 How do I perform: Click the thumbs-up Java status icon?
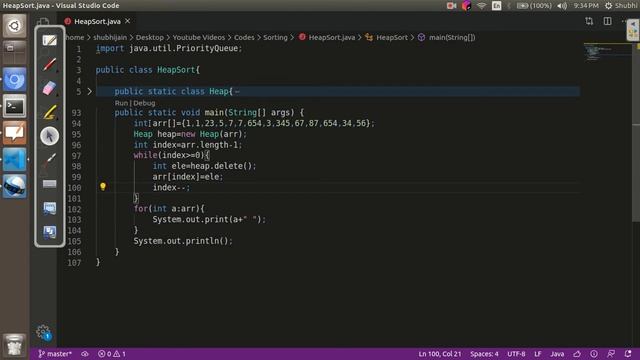[x=577, y=354]
